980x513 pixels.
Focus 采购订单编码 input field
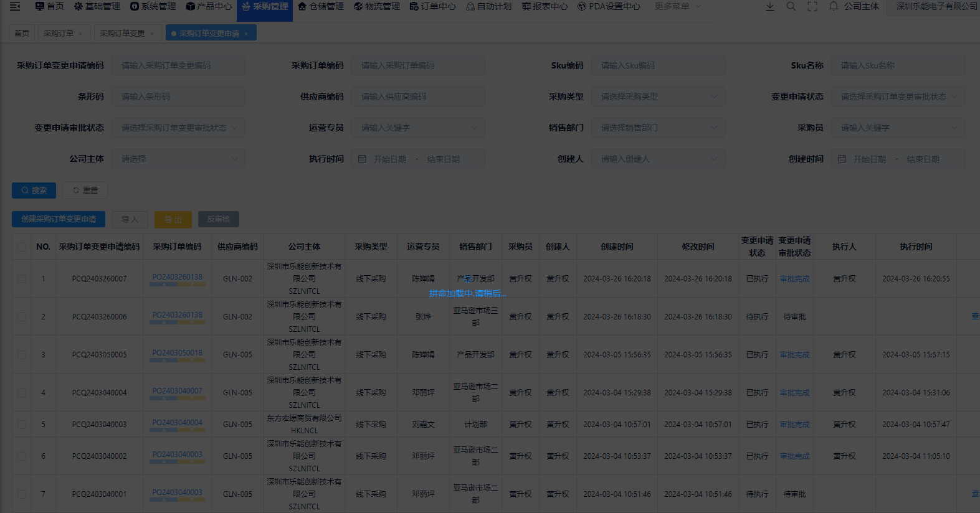[418, 66]
